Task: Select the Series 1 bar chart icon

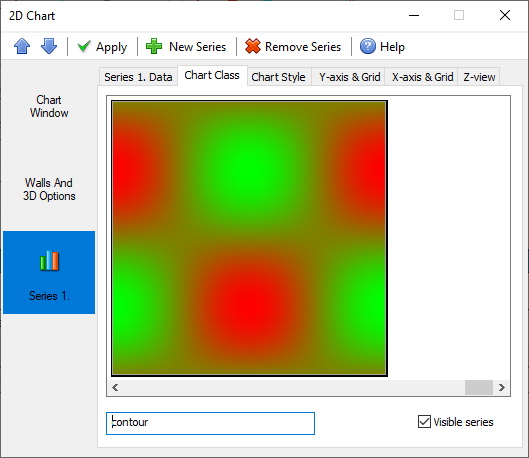Action: 49,260
